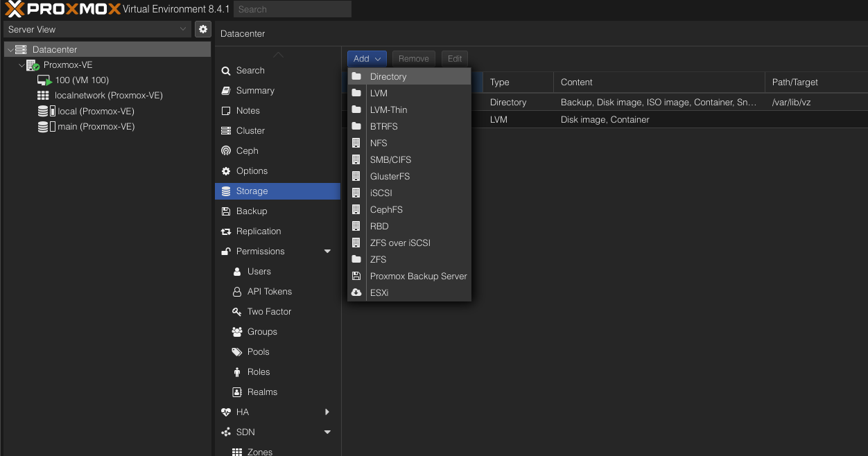
Task: Click the localnetwork grid icon
Action: click(x=43, y=96)
